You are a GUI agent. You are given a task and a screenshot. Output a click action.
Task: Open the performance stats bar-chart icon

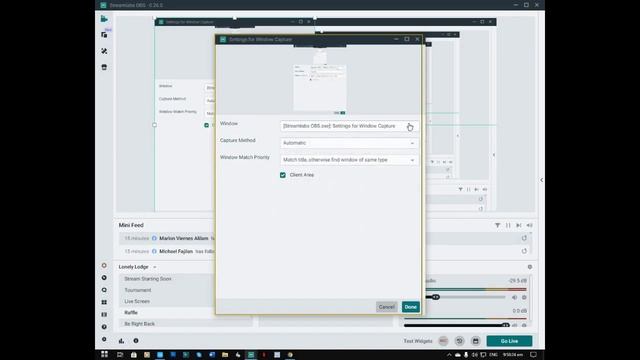(x=121, y=340)
